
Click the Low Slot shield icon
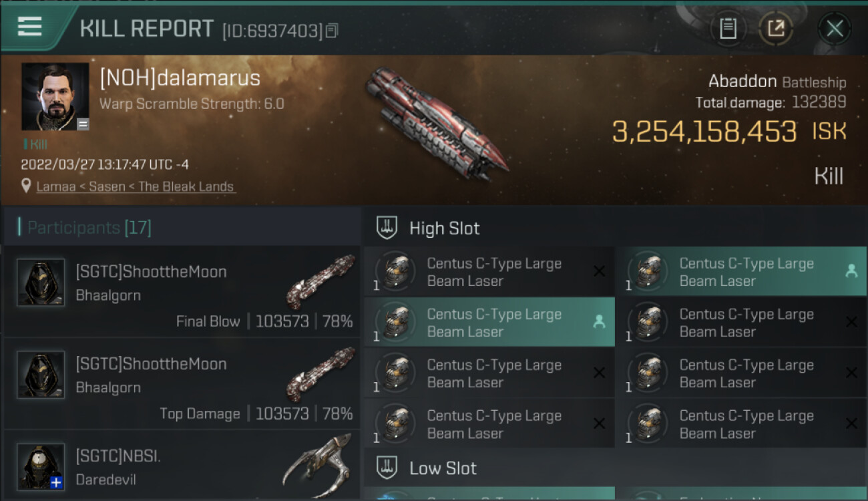click(387, 468)
